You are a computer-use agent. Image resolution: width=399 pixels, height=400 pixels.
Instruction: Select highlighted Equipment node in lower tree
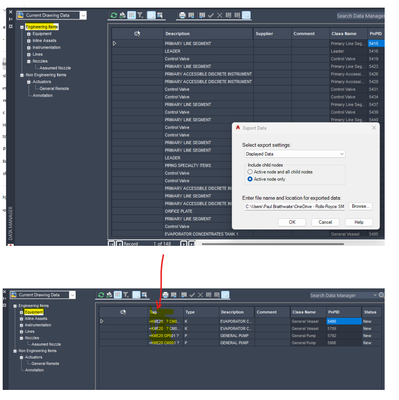34,312
